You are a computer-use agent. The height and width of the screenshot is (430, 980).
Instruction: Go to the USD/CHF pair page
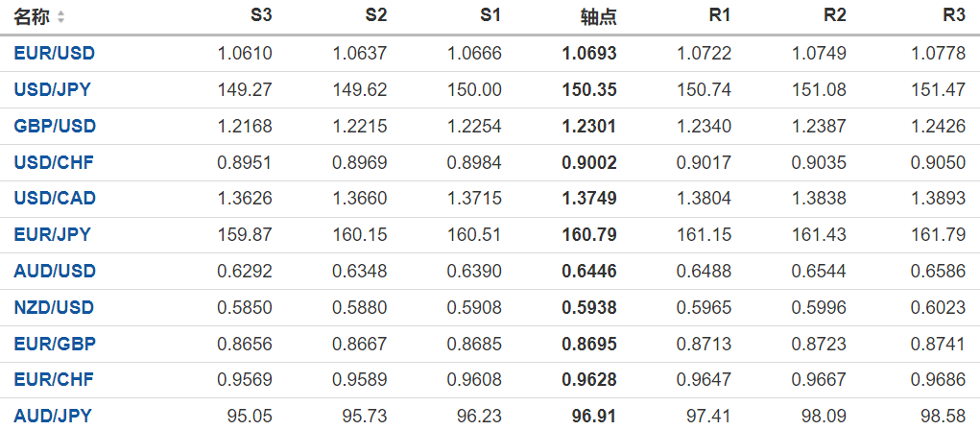(x=54, y=162)
